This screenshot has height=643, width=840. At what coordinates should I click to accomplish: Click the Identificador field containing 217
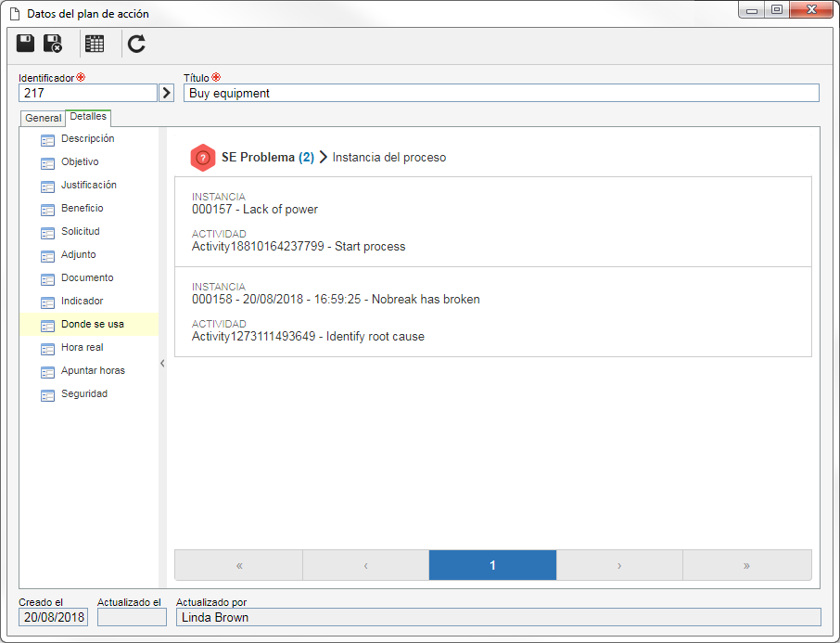[x=88, y=93]
